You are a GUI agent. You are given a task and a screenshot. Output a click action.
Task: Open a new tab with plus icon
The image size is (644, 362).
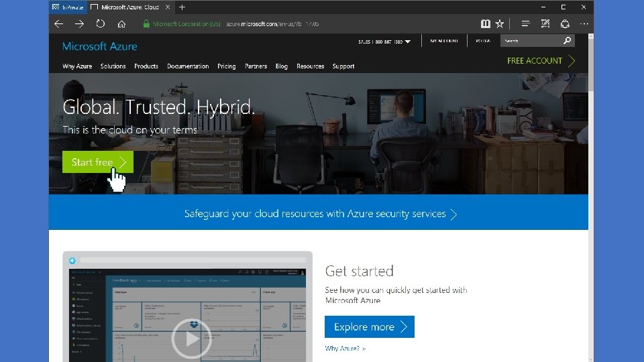coord(182,7)
